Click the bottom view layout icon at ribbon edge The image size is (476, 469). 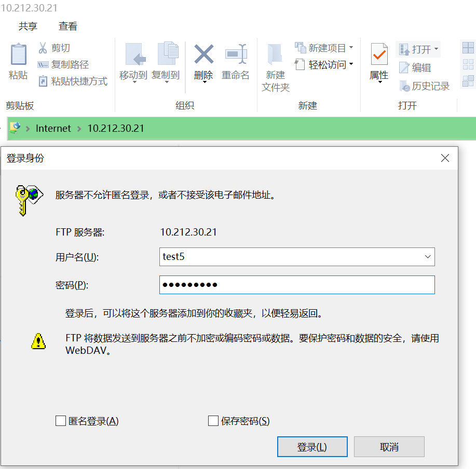(468, 81)
